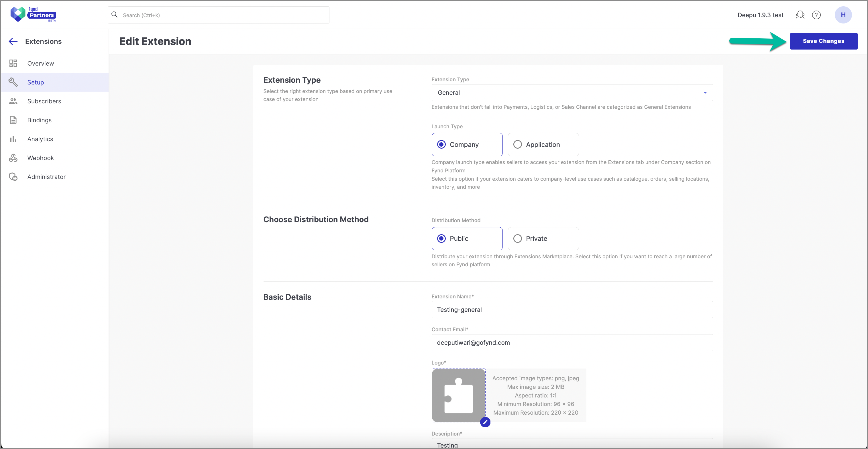Click 'Maximum Resolution: 220 × 220' text
Viewport: 868px width, 449px height.
536,413
